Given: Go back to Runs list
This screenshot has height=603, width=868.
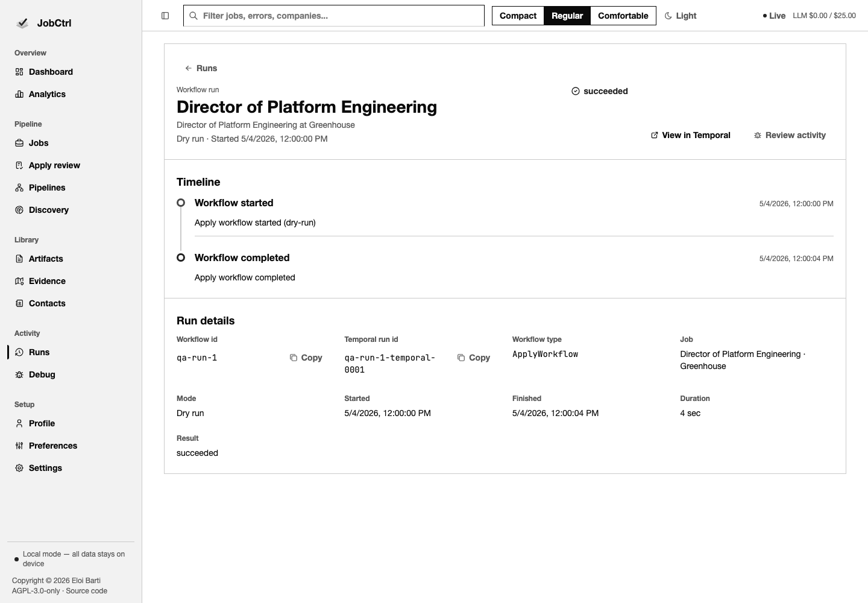Looking at the screenshot, I should [x=201, y=68].
